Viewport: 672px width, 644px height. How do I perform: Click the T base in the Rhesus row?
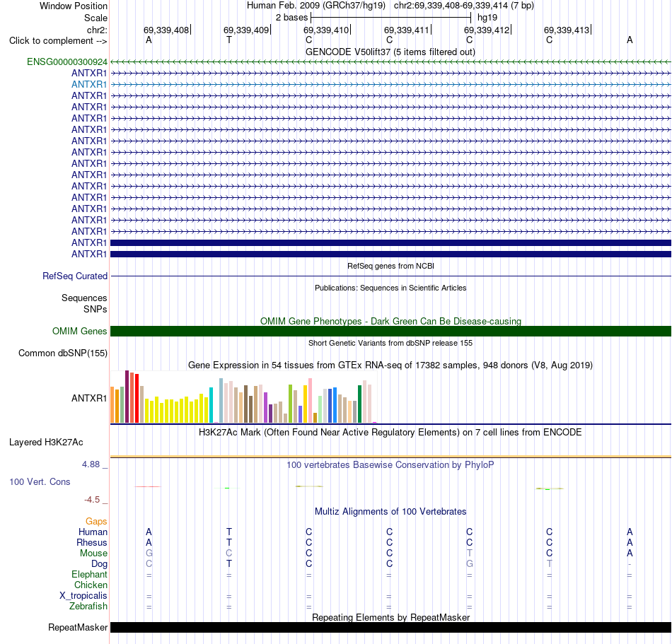coord(229,542)
